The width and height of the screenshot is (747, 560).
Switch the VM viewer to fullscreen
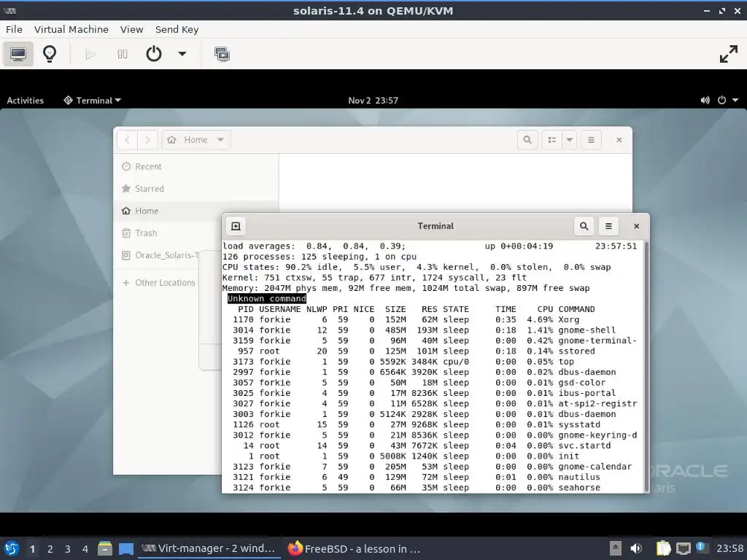coord(729,54)
